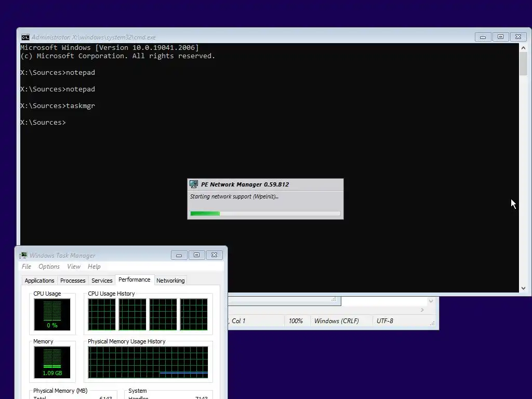This screenshot has width=532, height=399.
Task: Click the cmd vertical scrollbar thumb
Action: tap(523, 64)
